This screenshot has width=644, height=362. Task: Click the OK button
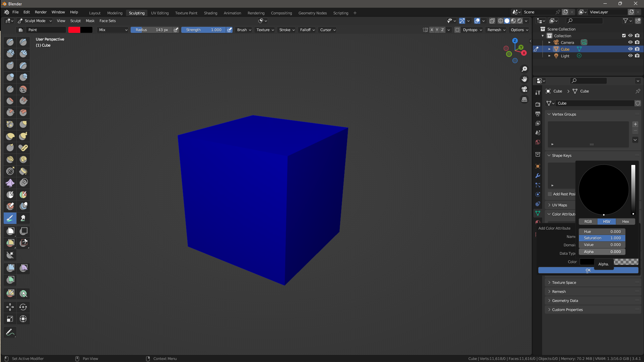[588, 270]
